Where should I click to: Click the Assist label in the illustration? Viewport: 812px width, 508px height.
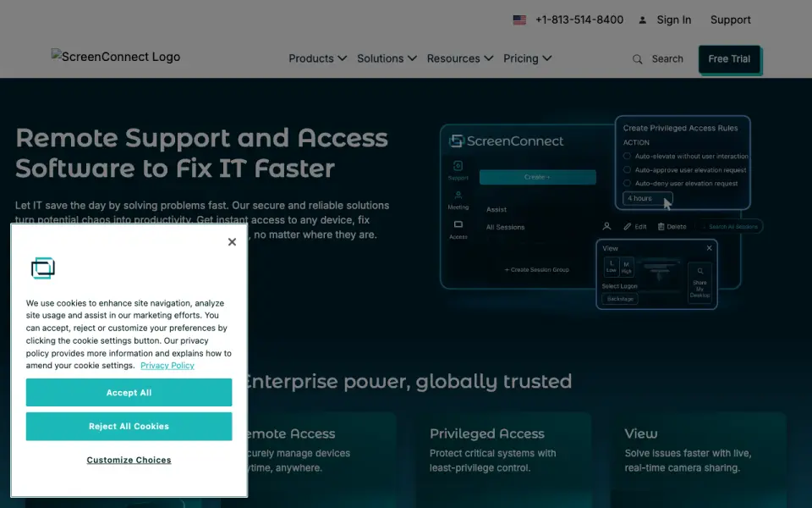pyautogui.click(x=497, y=209)
